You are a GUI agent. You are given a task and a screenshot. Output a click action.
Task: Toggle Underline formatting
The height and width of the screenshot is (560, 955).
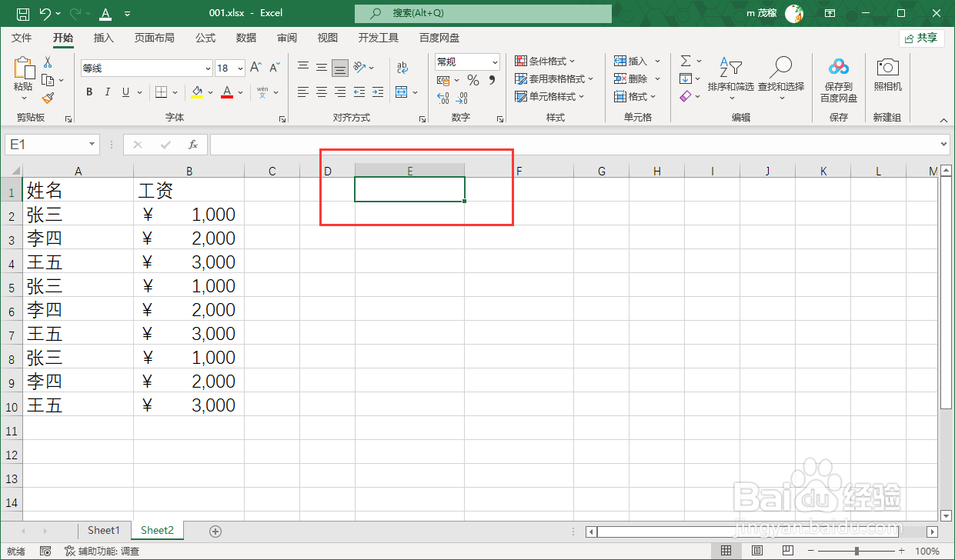point(126,92)
